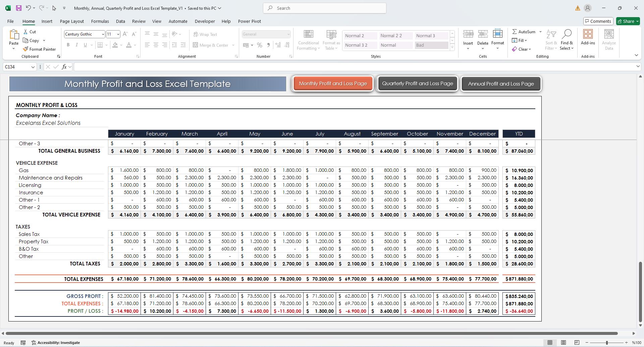Open the Add-ins button
The image size is (644, 347).
point(588,37)
